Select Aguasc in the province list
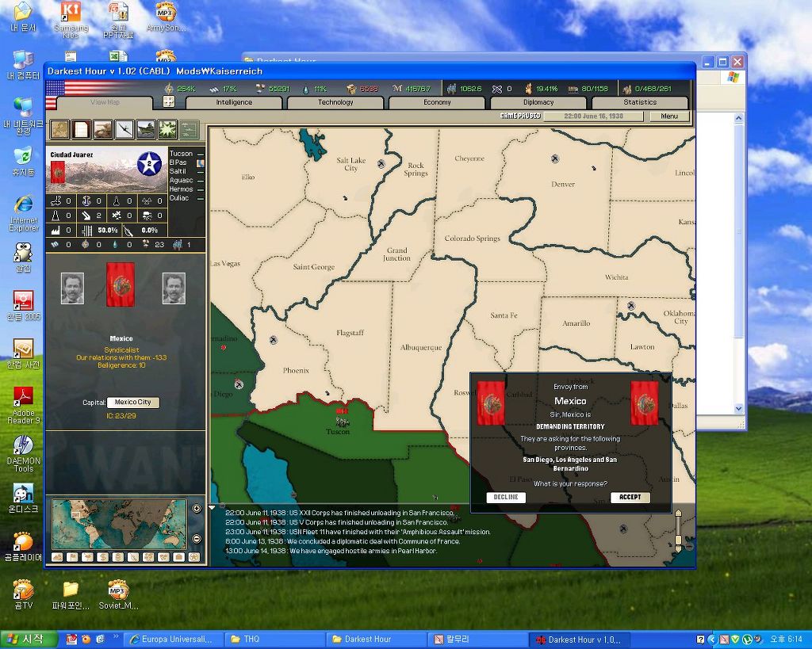The height and width of the screenshot is (649, 812). pos(182,180)
